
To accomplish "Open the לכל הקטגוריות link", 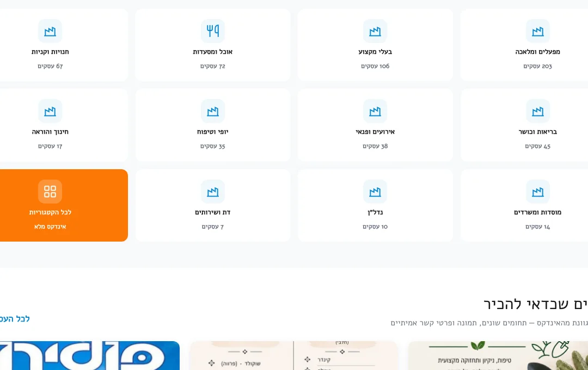I will (50, 212).
